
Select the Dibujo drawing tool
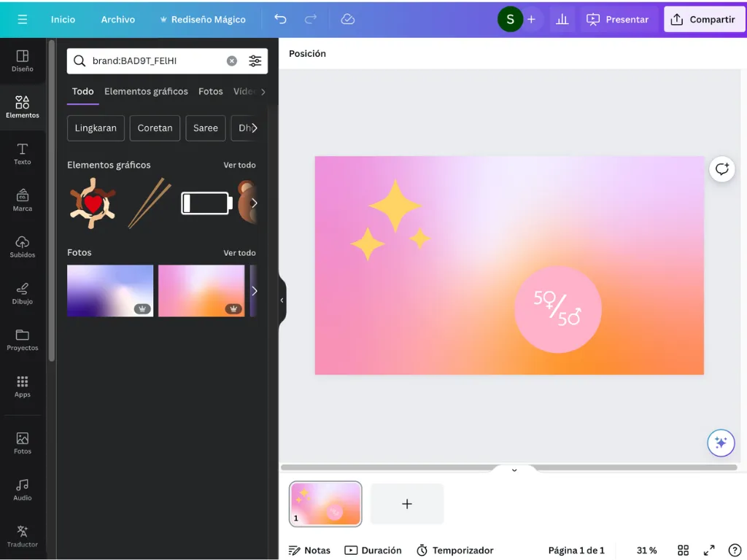[23, 293]
